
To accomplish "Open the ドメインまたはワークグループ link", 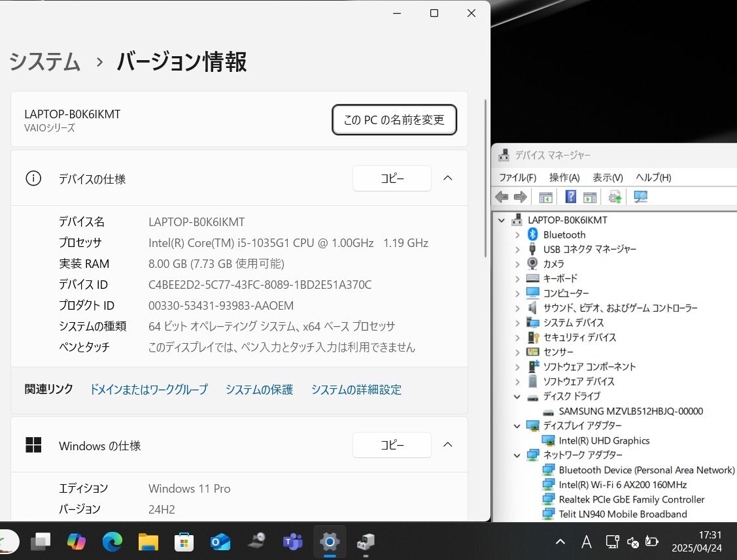I will (x=148, y=389).
